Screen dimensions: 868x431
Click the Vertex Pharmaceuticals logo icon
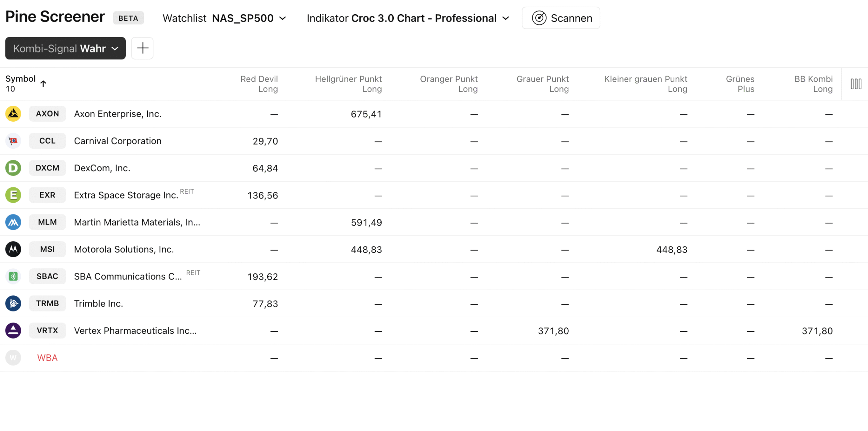[13, 331]
